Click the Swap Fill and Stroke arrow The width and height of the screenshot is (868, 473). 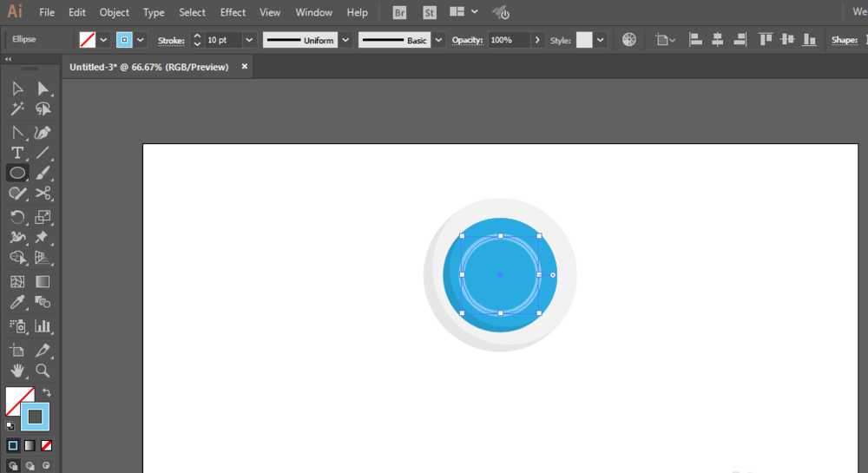(x=47, y=393)
